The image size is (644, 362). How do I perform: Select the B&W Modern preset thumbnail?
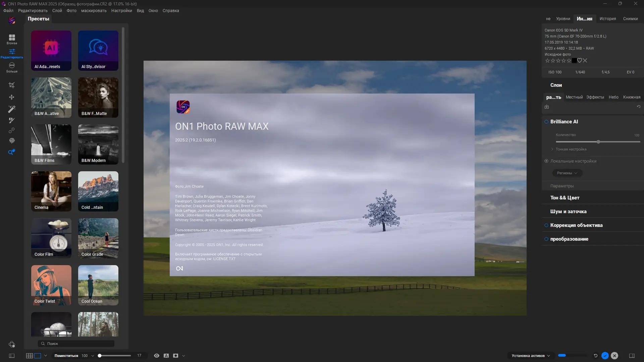pyautogui.click(x=98, y=144)
